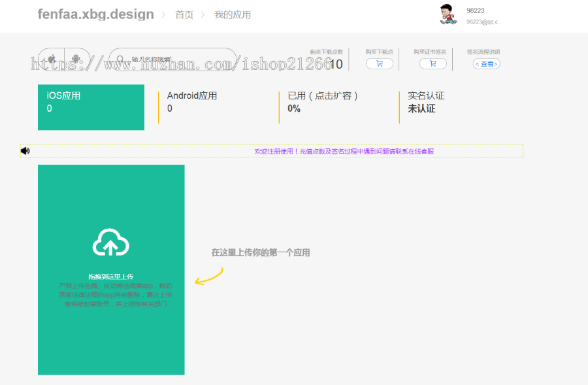Click the cloud upload icon
The image size is (588, 385).
click(111, 243)
